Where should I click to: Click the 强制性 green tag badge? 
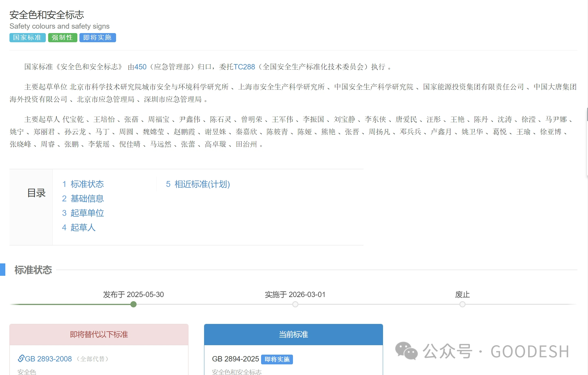pyautogui.click(x=63, y=37)
